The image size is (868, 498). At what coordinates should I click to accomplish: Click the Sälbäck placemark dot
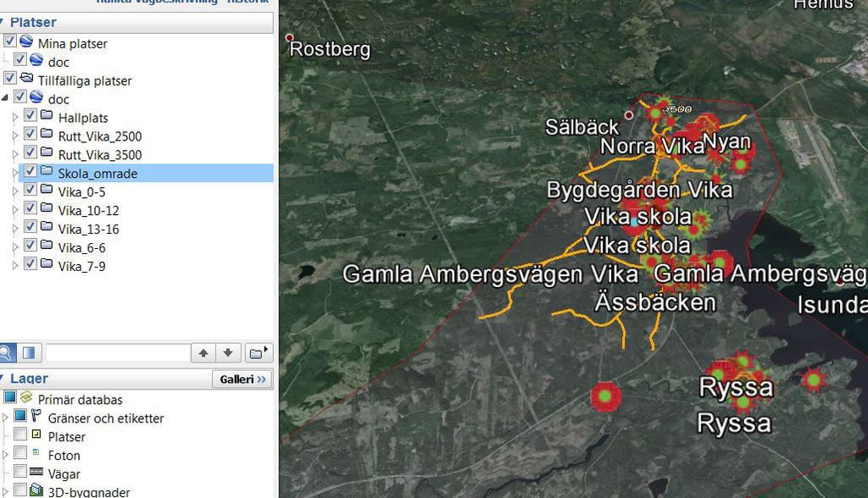(629, 115)
